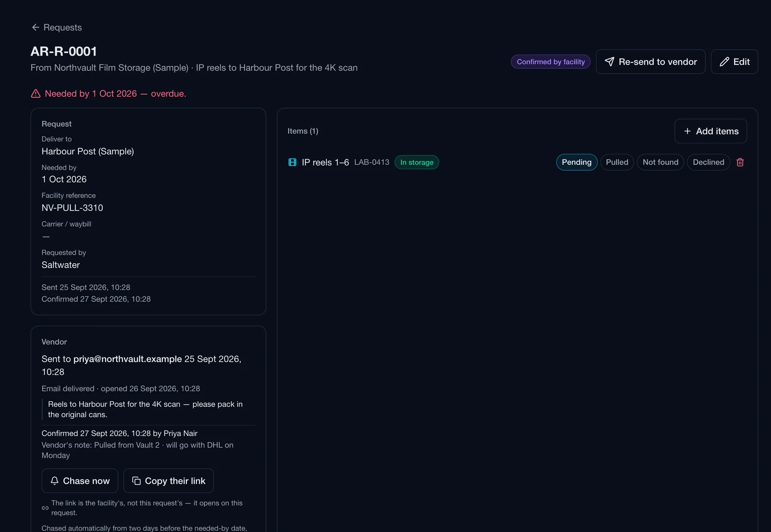Click the priya@northvault.example email address
Screen dimensions: 771x532
(128, 359)
